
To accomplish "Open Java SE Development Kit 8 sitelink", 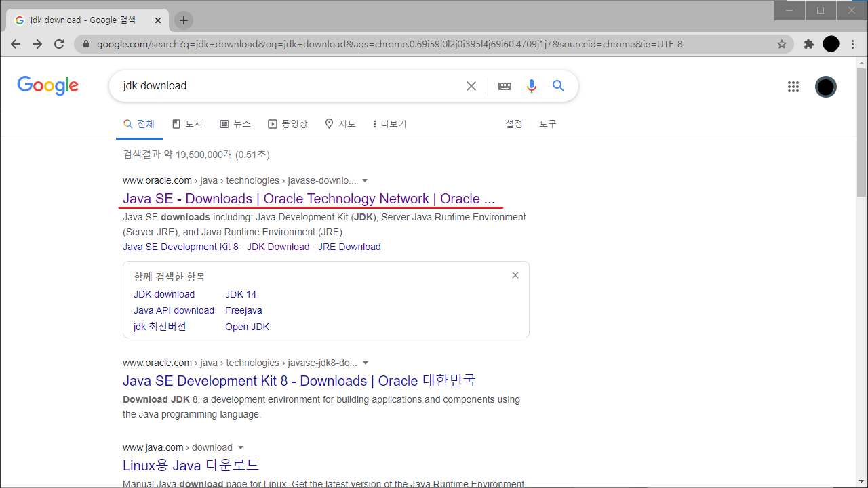I will click(x=180, y=247).
